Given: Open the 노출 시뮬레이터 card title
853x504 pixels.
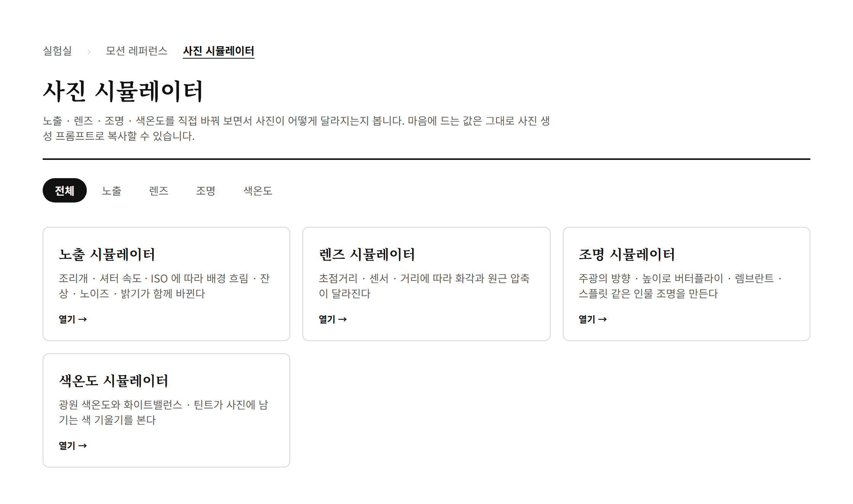Looking at the screenshot, I should click(x=107, y=254).
